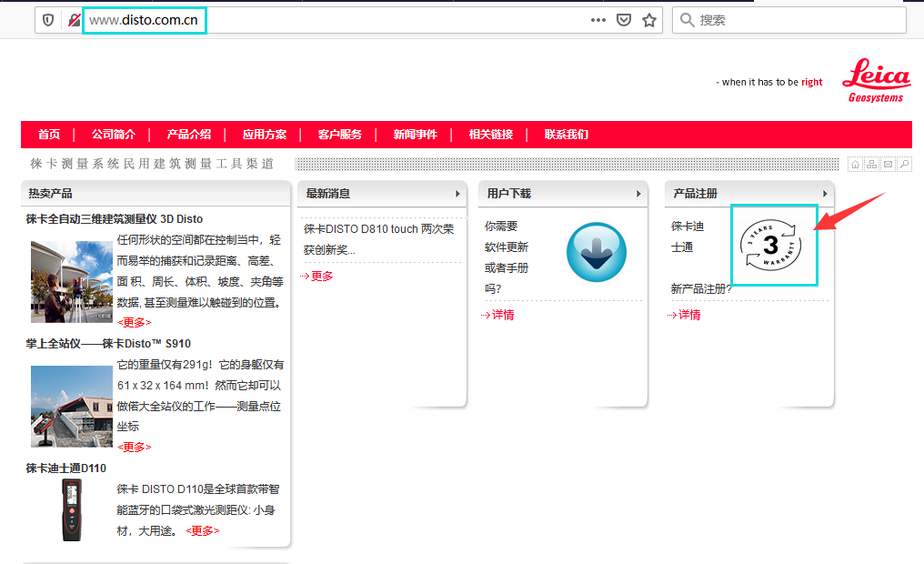Open the page actions three-dot menu
The width and height of the screenshot is (924, 564).
(598, 20)
